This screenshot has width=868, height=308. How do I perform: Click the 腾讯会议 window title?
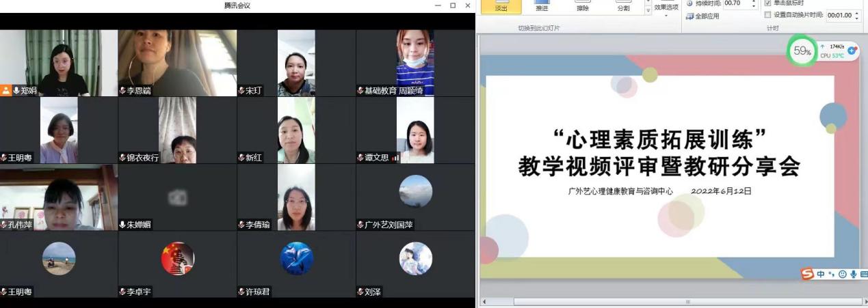pos(237,5)
